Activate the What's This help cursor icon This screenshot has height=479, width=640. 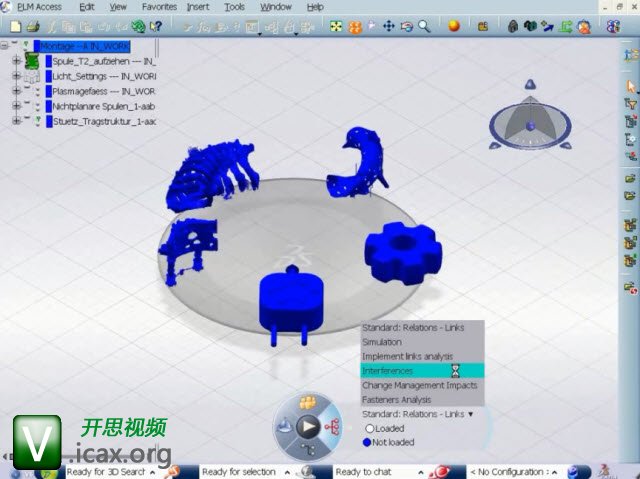point(156,27)
